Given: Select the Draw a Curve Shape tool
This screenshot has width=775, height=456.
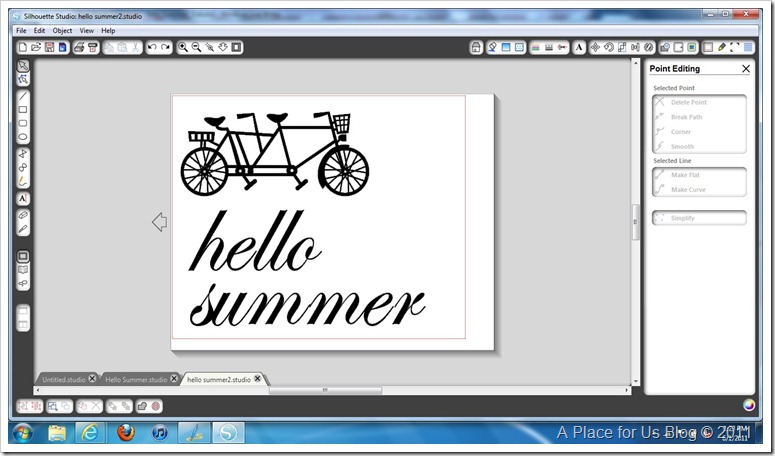Looking at the screenshot, I should pos(23,167).
